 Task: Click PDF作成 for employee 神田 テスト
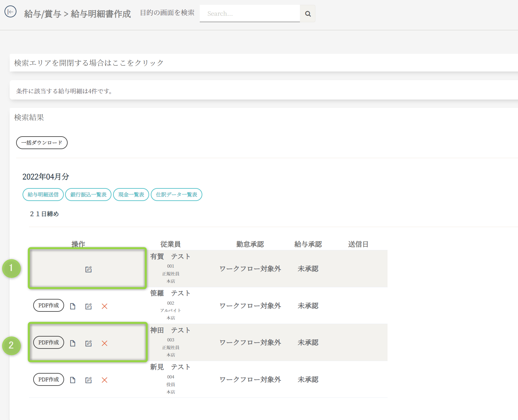[49, 342]
